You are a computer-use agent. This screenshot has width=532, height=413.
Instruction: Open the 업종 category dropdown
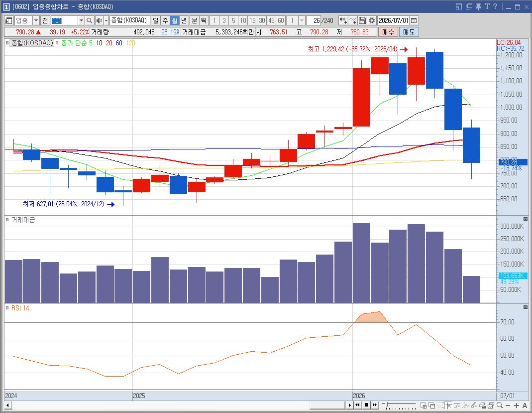coord(36,21)
